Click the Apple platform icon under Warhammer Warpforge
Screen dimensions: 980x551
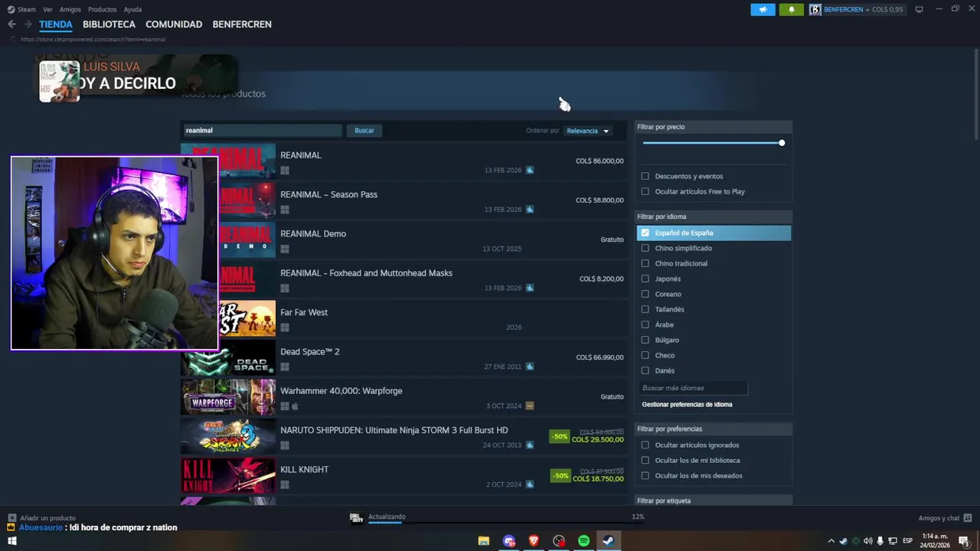tap(295, 406)
